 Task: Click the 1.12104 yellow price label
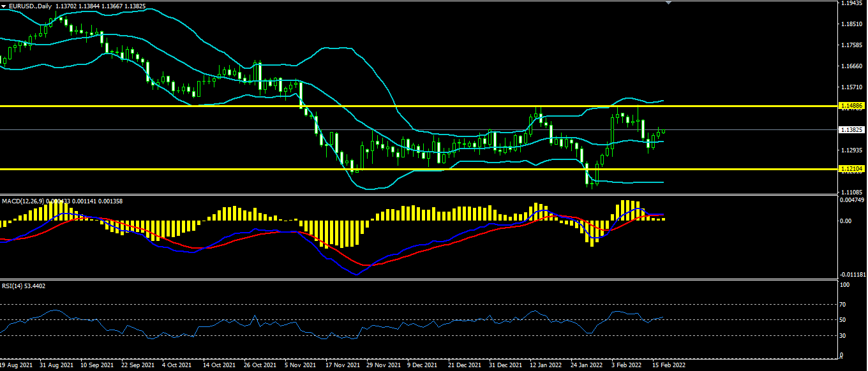point(852,169)
